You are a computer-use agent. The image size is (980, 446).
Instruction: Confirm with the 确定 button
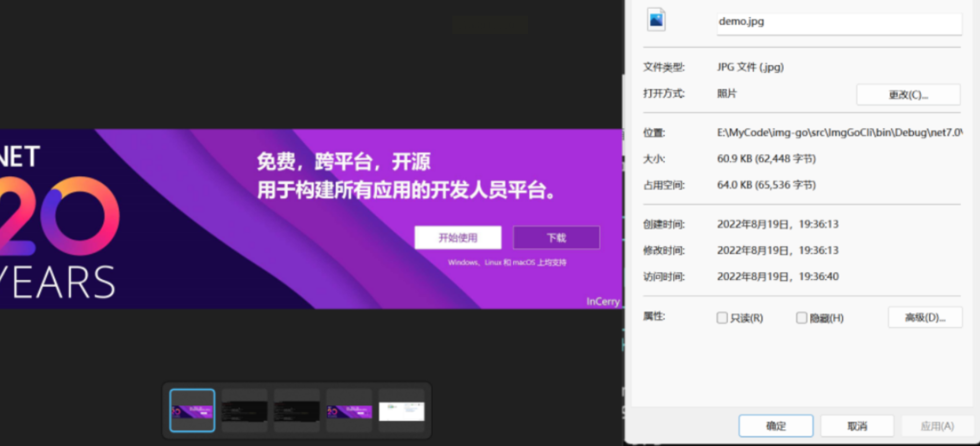pyautogui.click(x=776, y=426)
